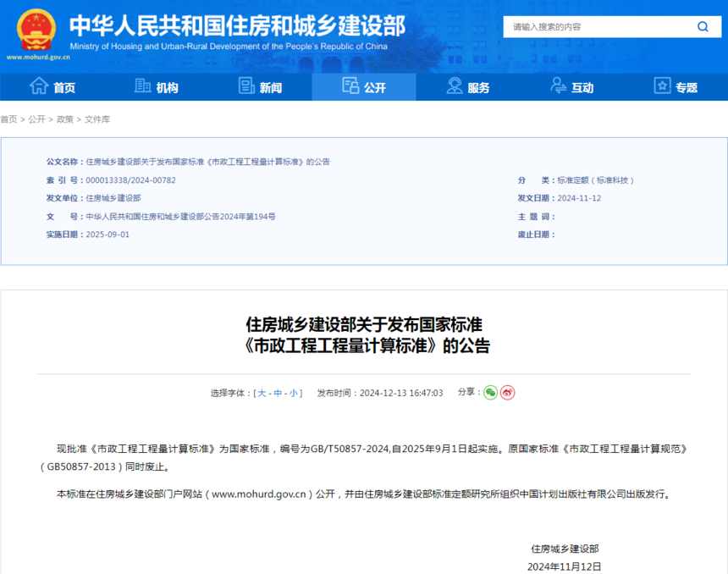Click the national emblem logo
This screenshot has width=728, height=574.
[x=36, y=30]
